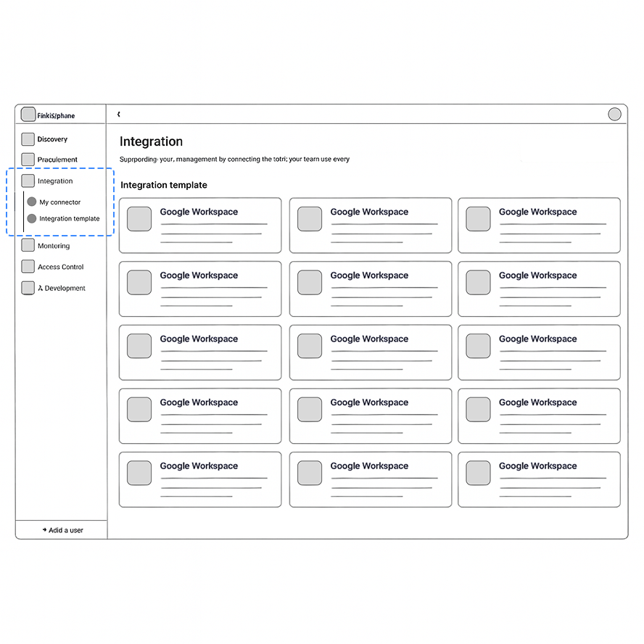Open first-row middle Google Workspace card
The height and width of the screenshot is (644, 644).
371,226
